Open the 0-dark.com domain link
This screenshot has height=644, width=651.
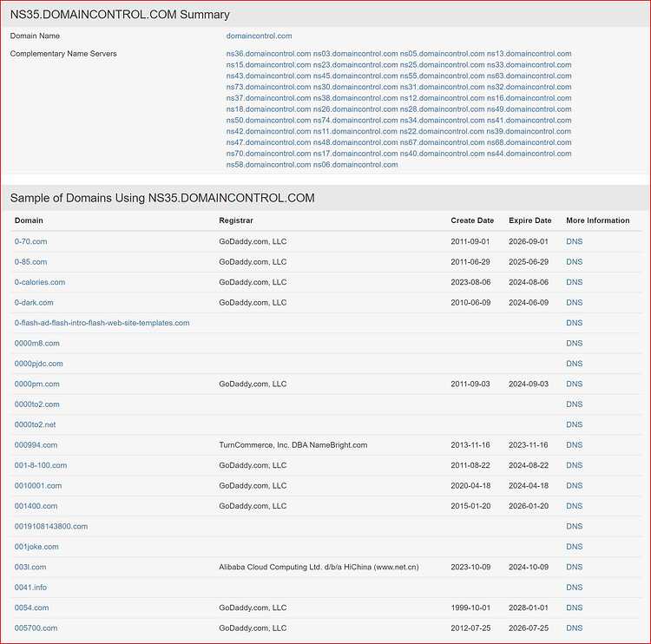34,303
